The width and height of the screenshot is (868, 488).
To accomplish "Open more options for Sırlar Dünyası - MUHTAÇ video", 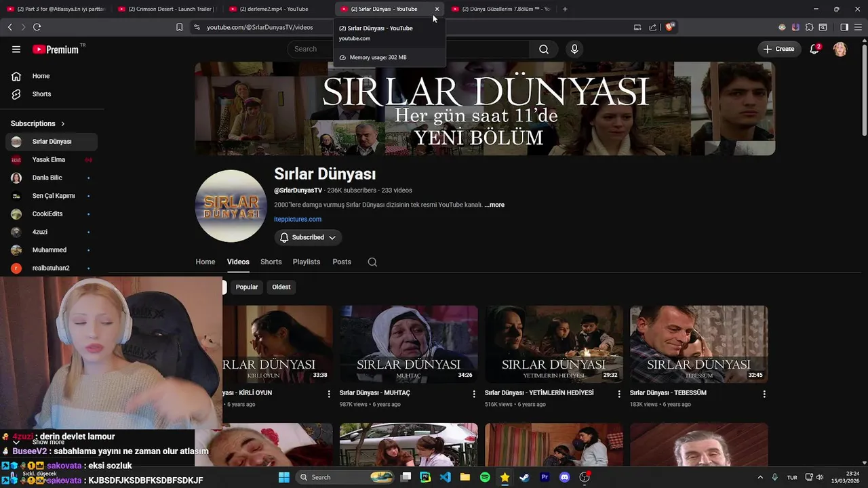I will point(474,394).
